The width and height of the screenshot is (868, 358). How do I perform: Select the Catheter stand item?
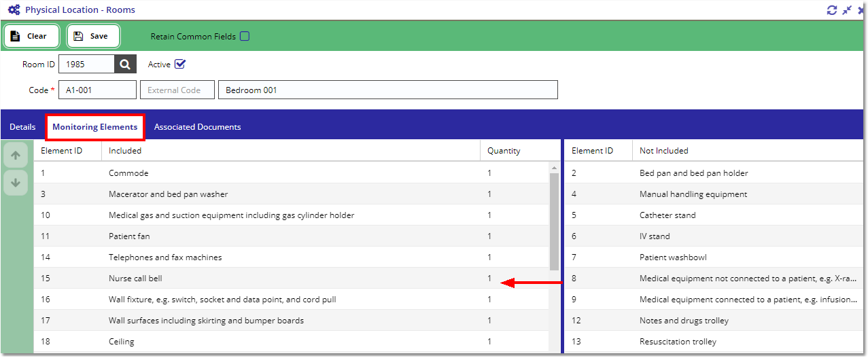(x=715, y=215)
